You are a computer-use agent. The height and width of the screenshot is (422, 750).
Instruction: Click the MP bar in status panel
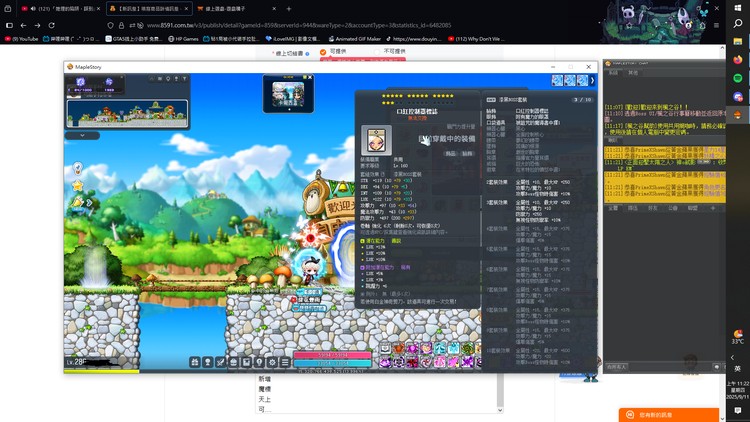332,363
